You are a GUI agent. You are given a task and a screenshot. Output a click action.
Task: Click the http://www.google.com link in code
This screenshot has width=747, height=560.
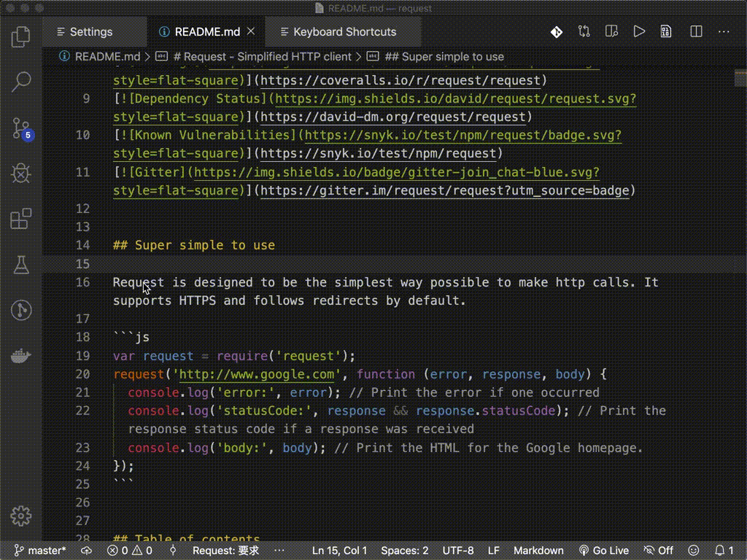[x=257, y=374]
